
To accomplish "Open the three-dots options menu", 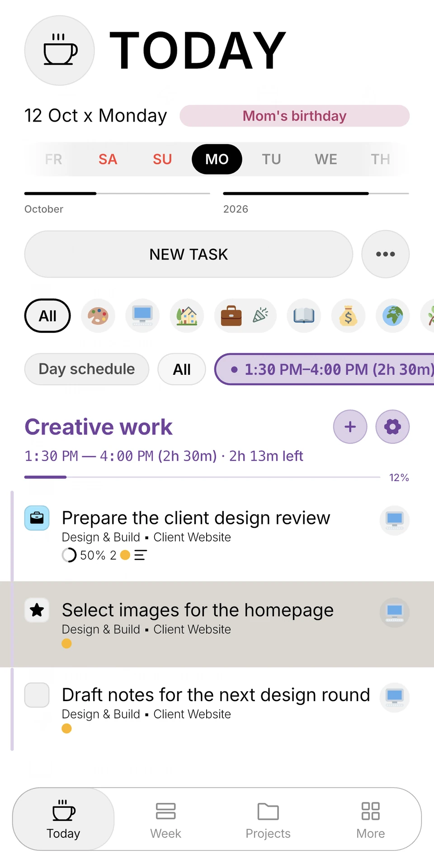I will [386, 254].
